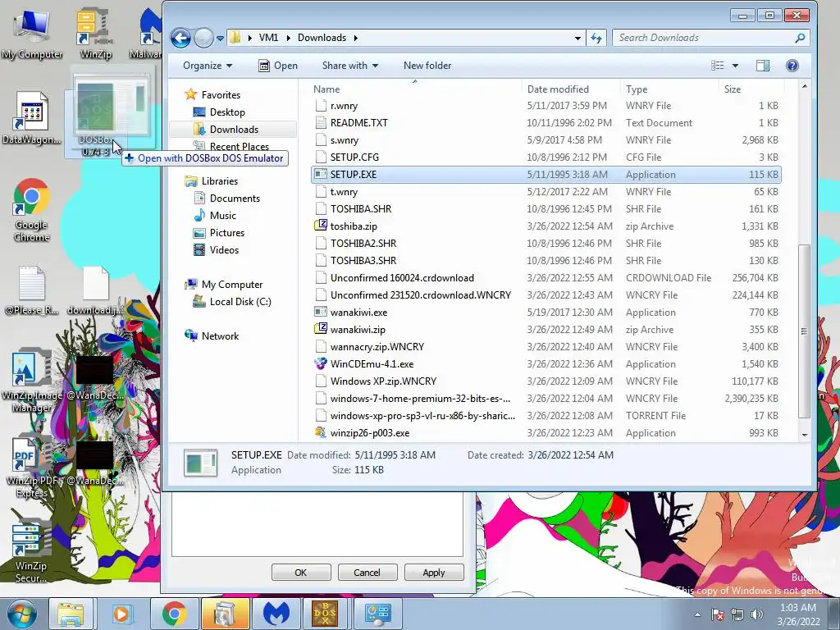
Task: Click the SETUP.EXE file icon
Action: pos(321,174)
